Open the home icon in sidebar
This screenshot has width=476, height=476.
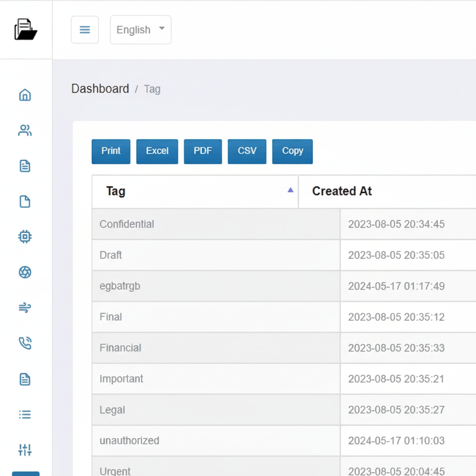tap(25, 95)
